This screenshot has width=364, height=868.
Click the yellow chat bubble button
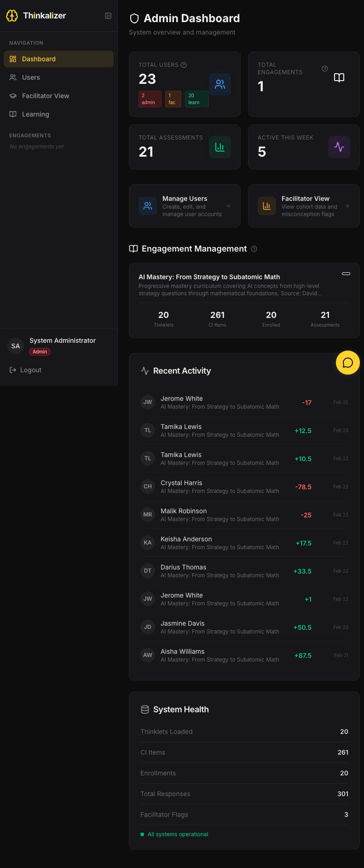pyautogui.click(x=347, y=363)
